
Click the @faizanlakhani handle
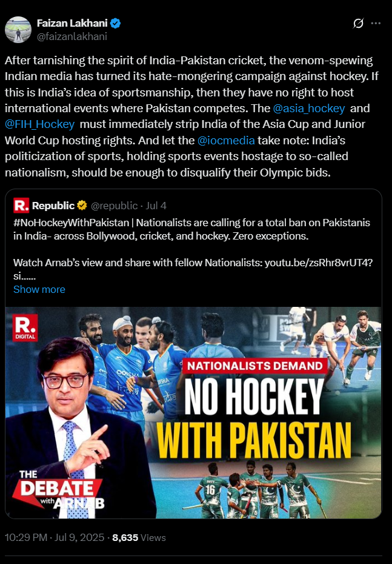click(x=72, y=36)
